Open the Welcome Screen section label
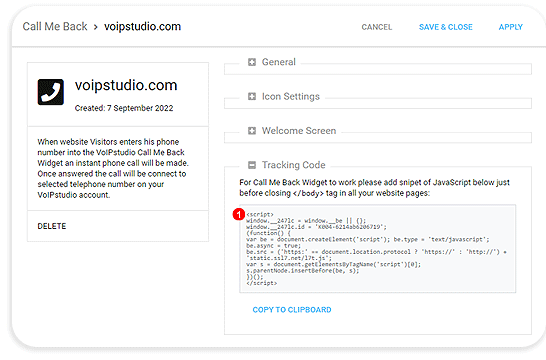This screenshot has width=546, height=360. tap(299, 131)
